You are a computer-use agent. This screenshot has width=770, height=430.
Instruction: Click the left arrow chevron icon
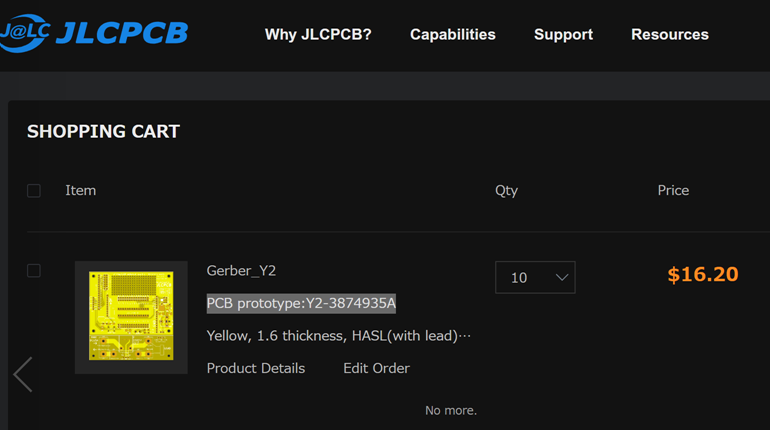tap(23, 375)
